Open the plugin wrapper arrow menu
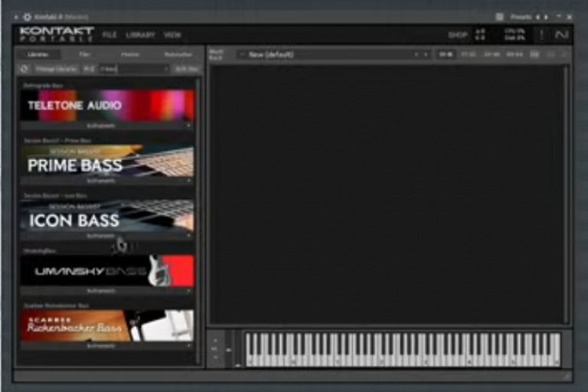Screen dimensions: 588x392 tap(16, 18)
